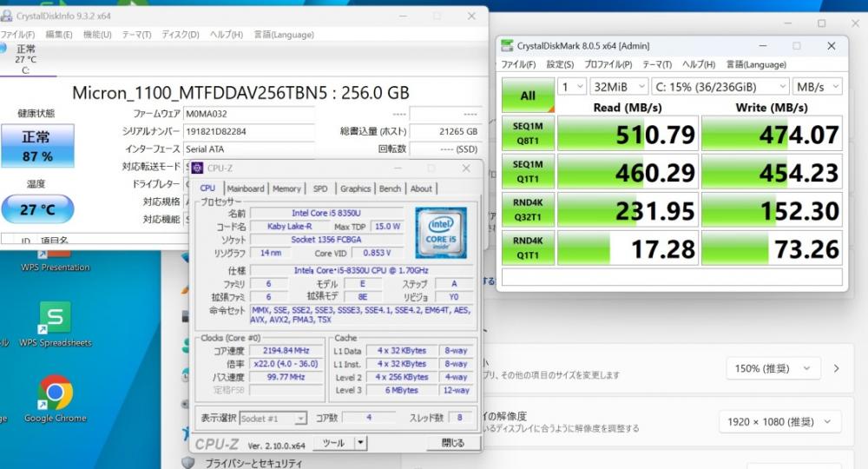Run All benchmarks in CrystalDiskMark
This screenshot has width=868, height=469.
click(528, 96)
